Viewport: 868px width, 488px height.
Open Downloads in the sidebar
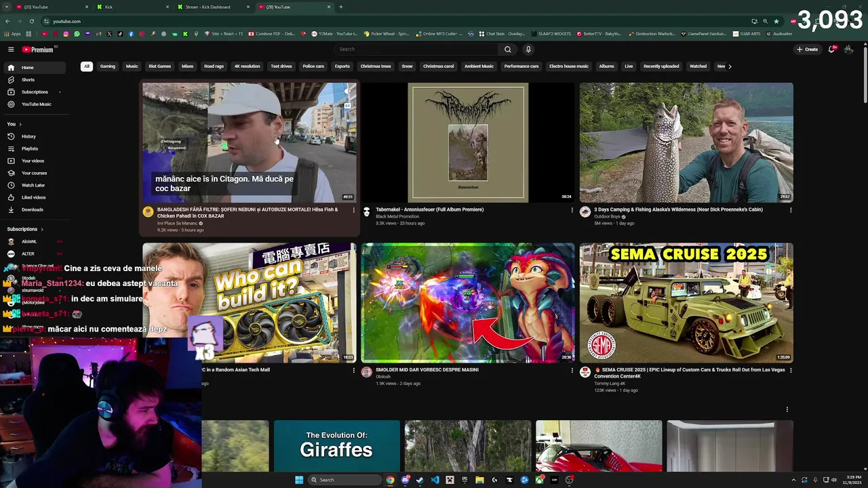[x=33, y=210]
